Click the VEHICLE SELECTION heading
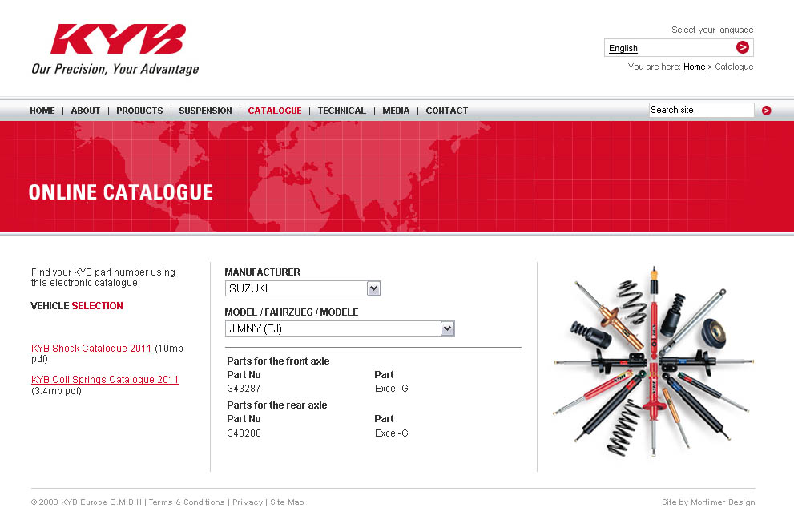This screenshot has width=794, height=532. 77,306
